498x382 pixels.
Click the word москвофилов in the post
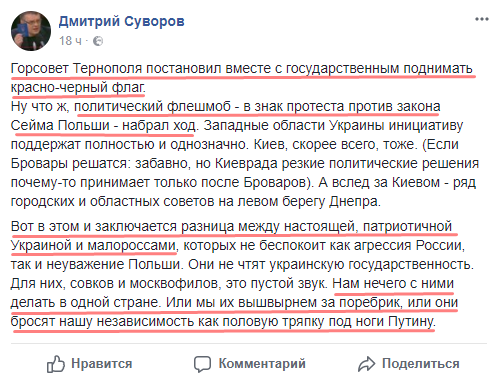(x=175, y=284)
